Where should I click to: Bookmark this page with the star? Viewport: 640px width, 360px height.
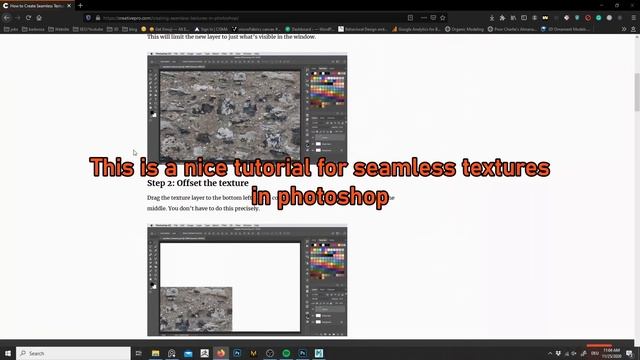443,18
